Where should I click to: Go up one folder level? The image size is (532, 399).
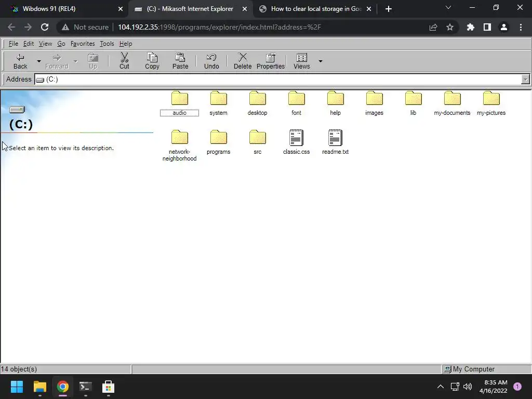[93, 61]
